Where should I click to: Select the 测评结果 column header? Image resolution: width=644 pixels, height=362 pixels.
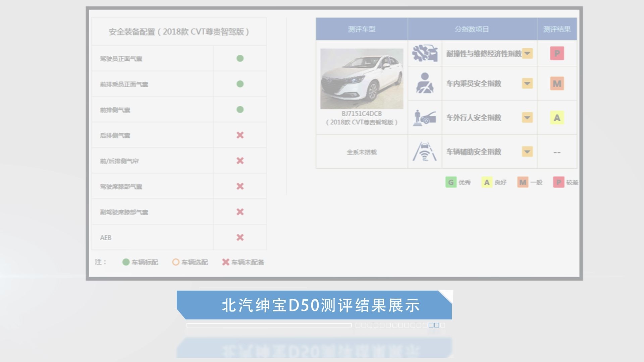[557, 29]
